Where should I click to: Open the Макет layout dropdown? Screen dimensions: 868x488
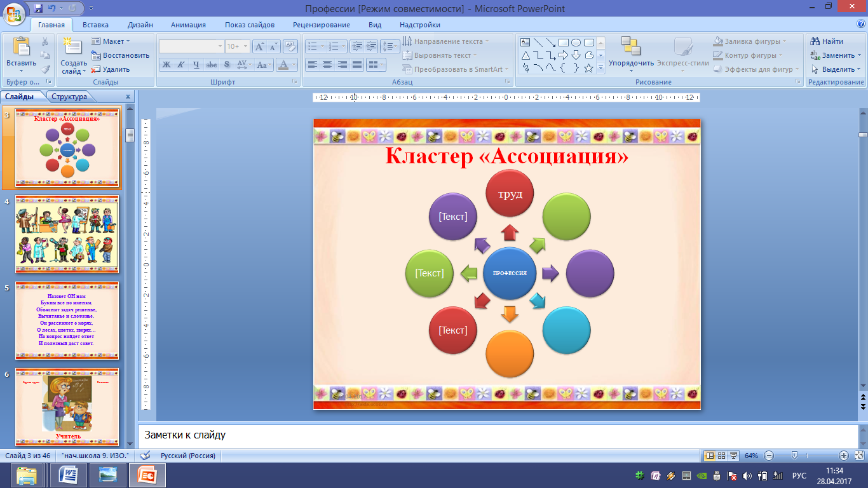tap(111, 41)
